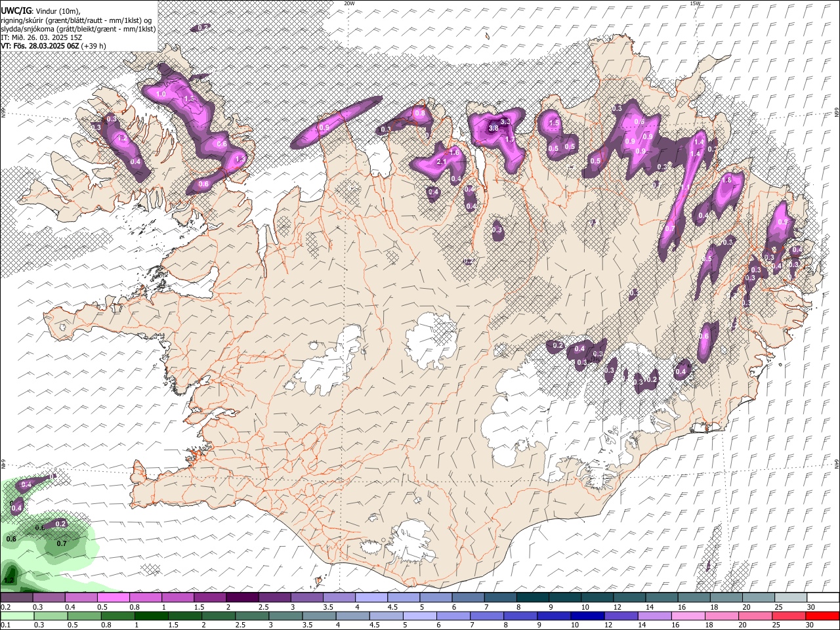The image size is (840, 630).
Task: Click the white 0.7 snowfall value in the northeast
Action: pyautogui.click(x=670, y=229)
